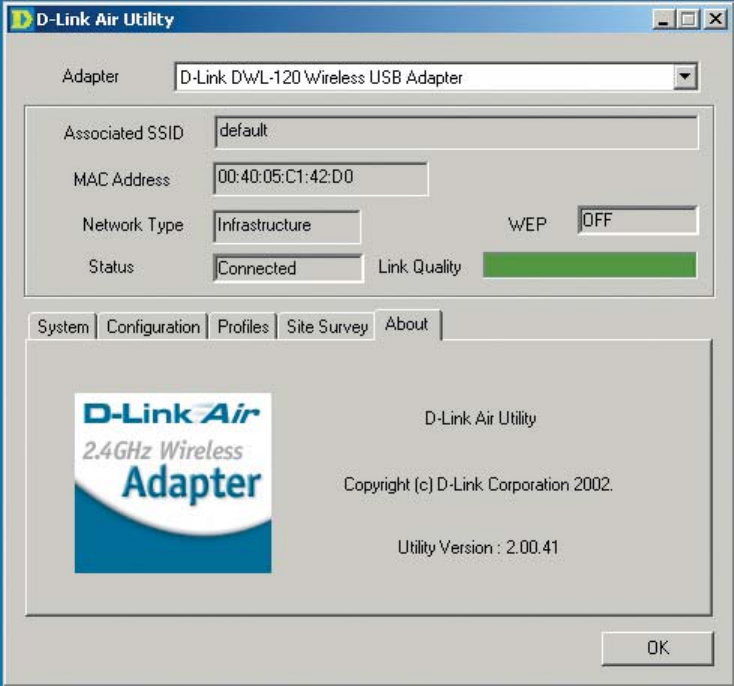Click the 'Adapter' label
Viewport: 734px width, 686px height.
coord(90,76)
